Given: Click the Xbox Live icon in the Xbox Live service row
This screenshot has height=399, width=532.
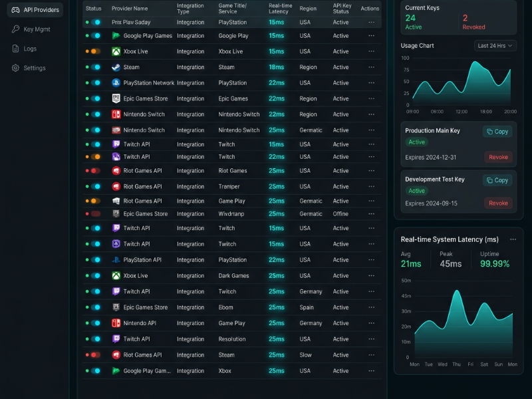Looking at the screenshot, I should point(116,51).
